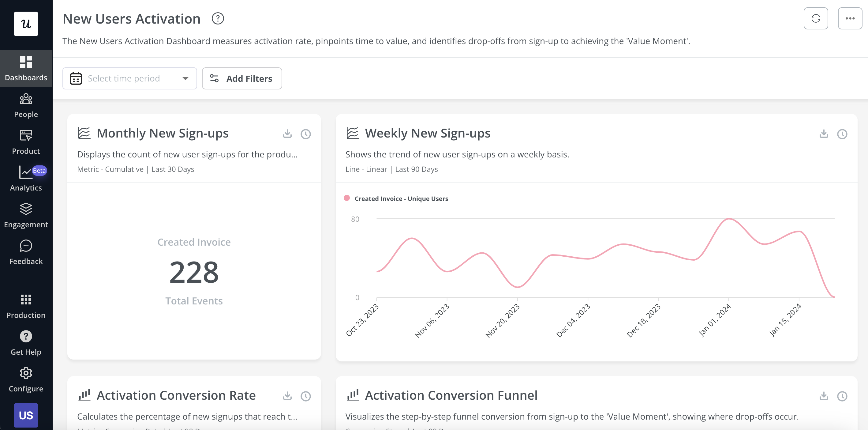This screenshot has width=868, height=430.
Task: Open the Select time period dropdown
Action: tap(129, 78)
